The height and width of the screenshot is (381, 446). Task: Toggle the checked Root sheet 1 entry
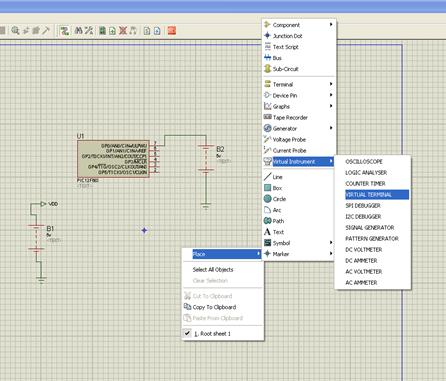pos(223,333)
